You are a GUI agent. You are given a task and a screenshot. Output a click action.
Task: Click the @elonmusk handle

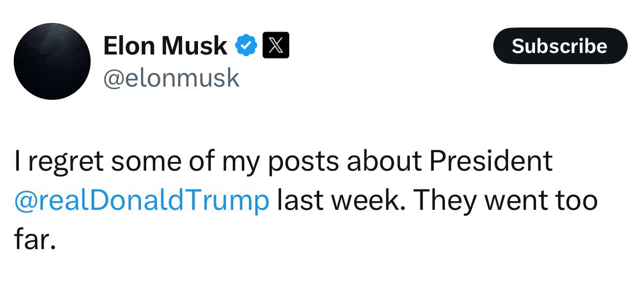(171, 78)
